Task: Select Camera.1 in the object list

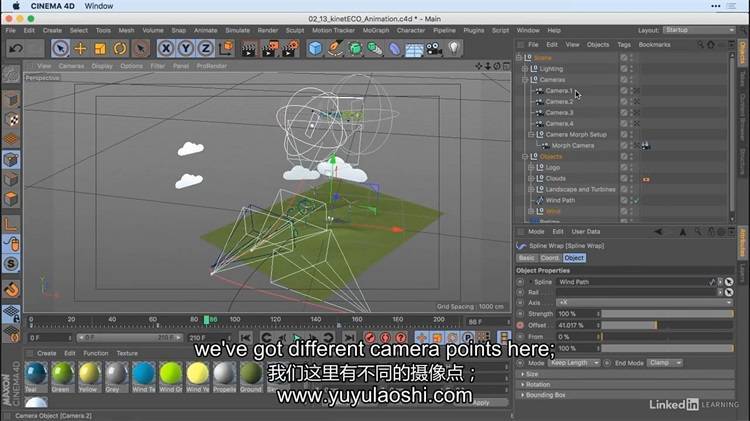Action: (559, 91)
